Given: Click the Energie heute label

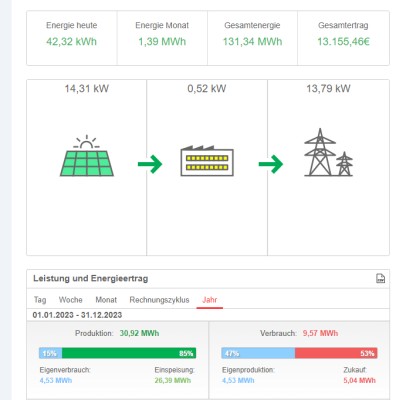Looking at the screenshot, I should tap(71, 25).
